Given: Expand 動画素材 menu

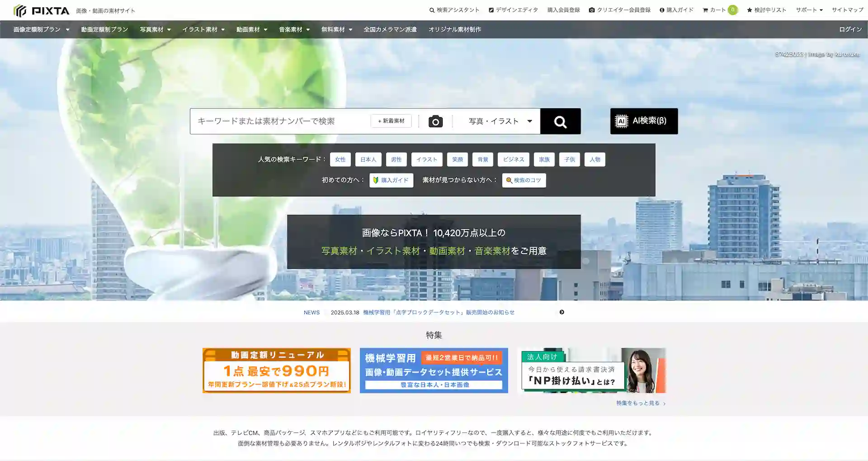Looking at the screenshot, I should (252, 29).
